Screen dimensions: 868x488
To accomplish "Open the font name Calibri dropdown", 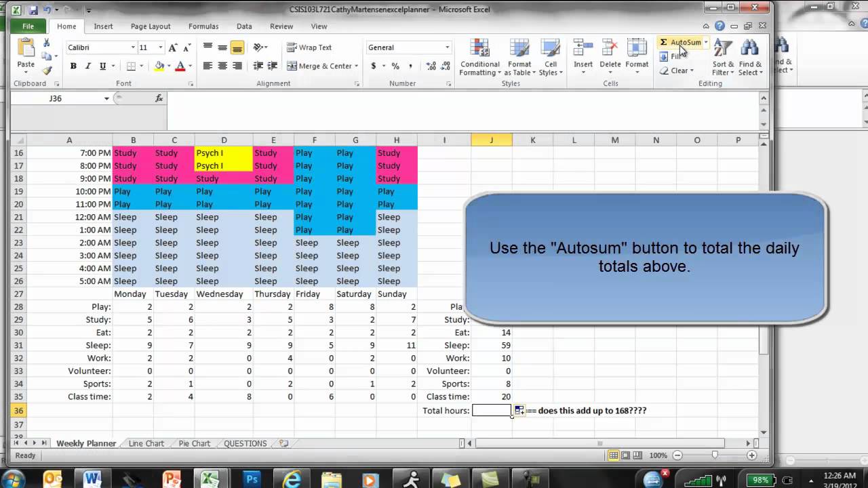I will (133, 47).
